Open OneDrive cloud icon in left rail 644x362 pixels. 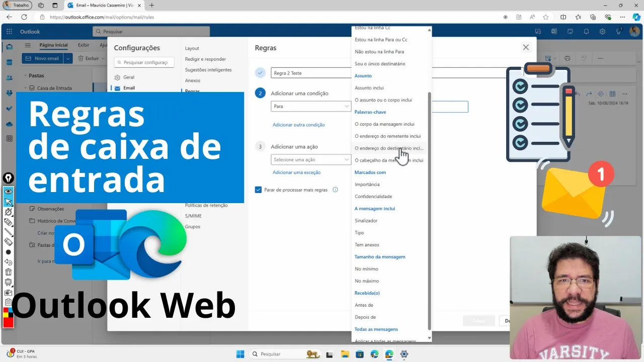click(9, 124)
